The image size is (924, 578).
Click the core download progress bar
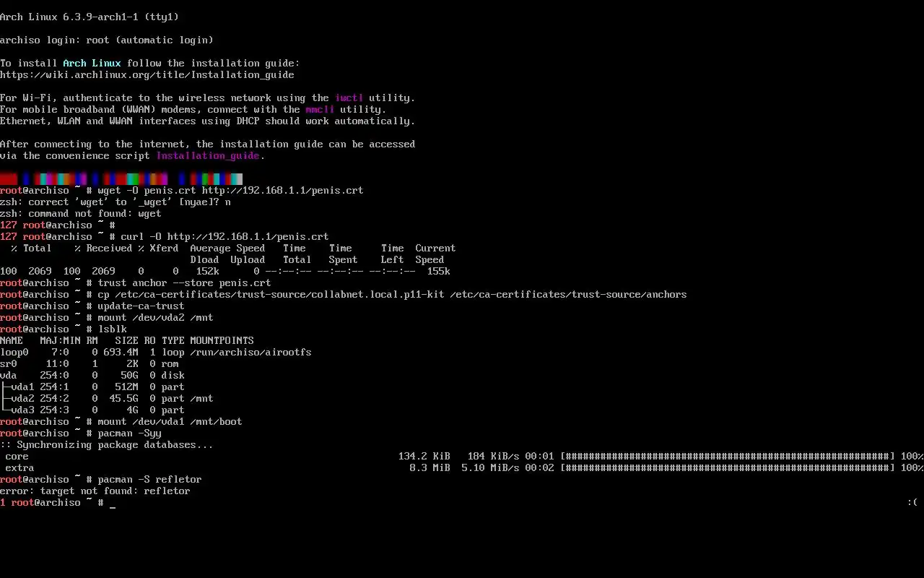pyautogui.click(x=728, y=456)
